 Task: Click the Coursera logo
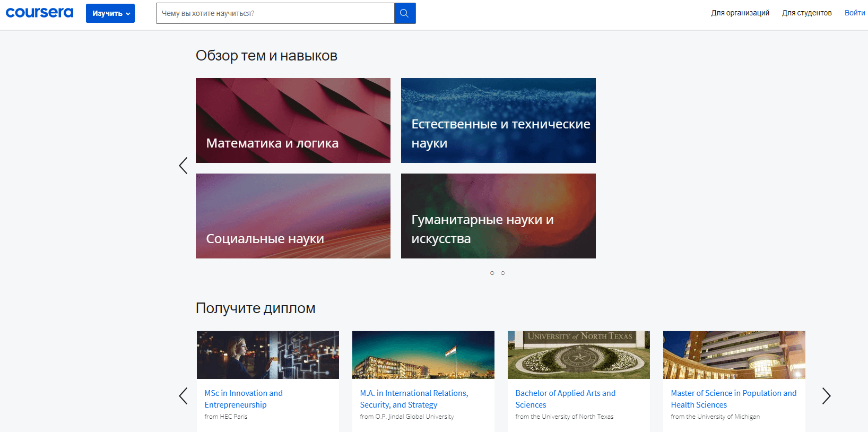point(40,13)
